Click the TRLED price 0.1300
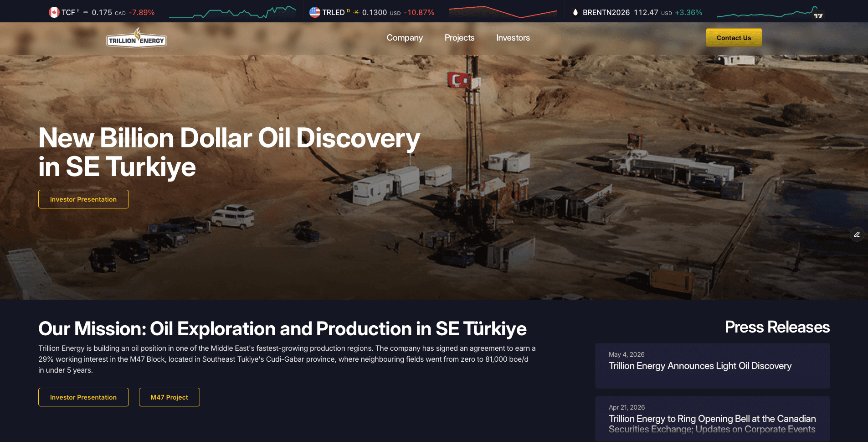The width and height of the screenshot is (868, 442). [x=375, y=12]
